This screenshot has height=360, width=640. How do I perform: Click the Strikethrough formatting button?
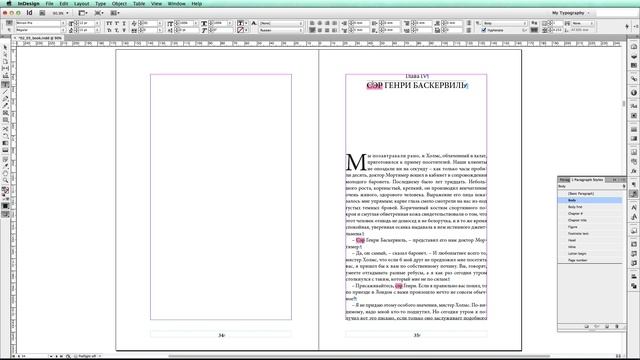124,30
